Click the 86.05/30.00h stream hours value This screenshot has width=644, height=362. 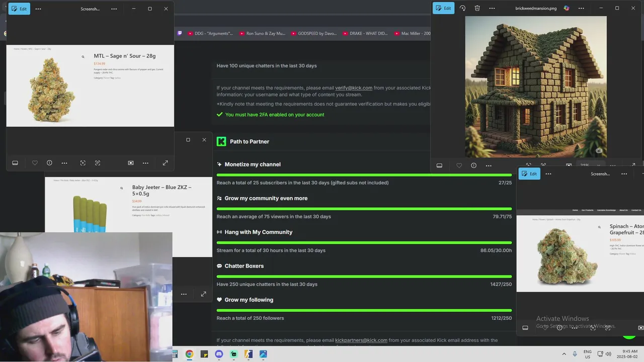click(496, 250)
